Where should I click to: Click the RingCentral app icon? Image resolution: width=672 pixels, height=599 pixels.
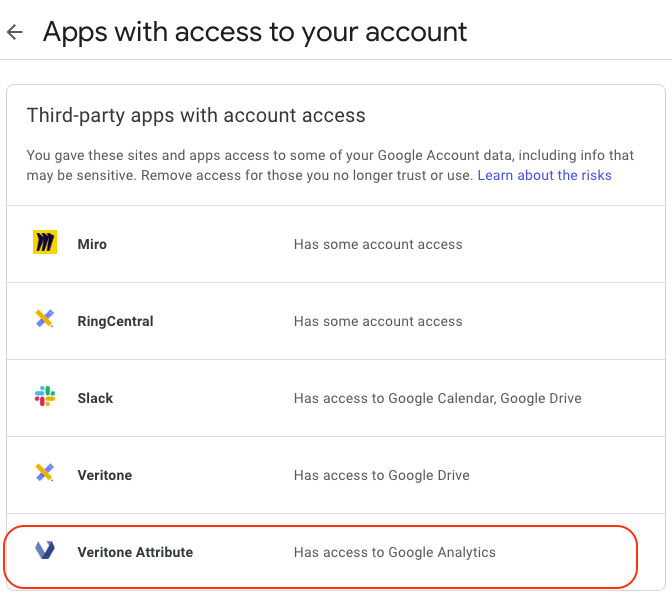point(45,320)
